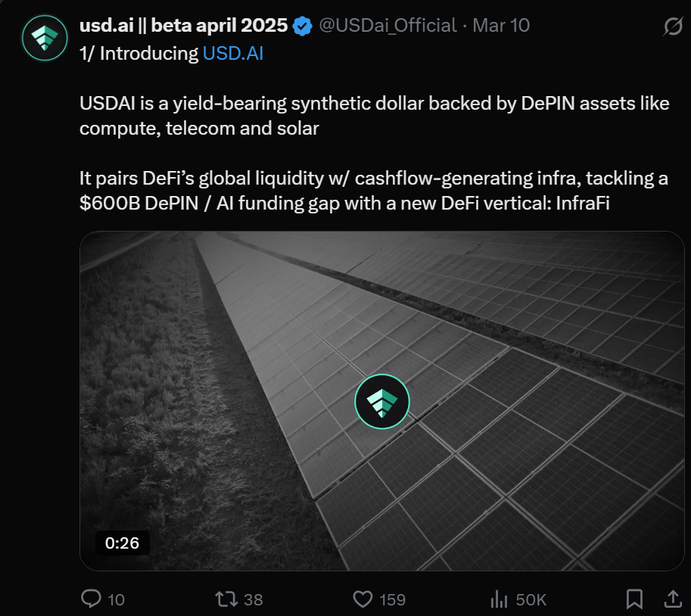Click the blue verified badge
The width and height of the screenshot is (691, 616).
[302, 26]
